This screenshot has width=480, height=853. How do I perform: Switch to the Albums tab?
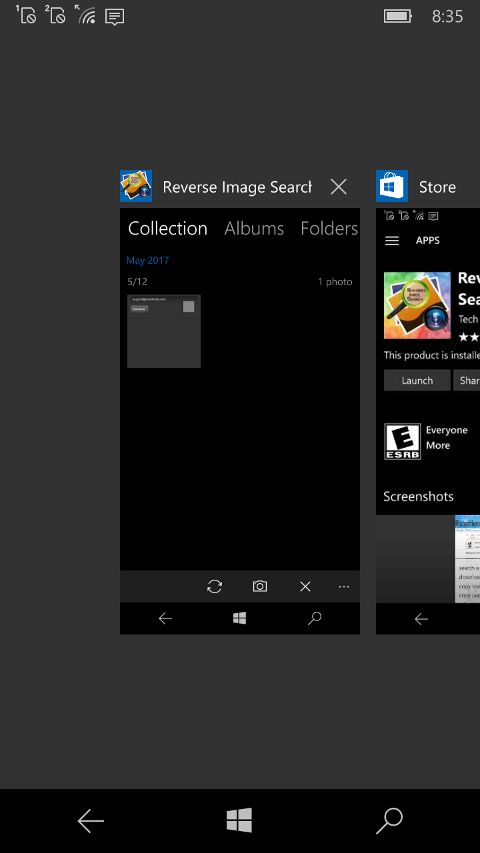(254, 228)
